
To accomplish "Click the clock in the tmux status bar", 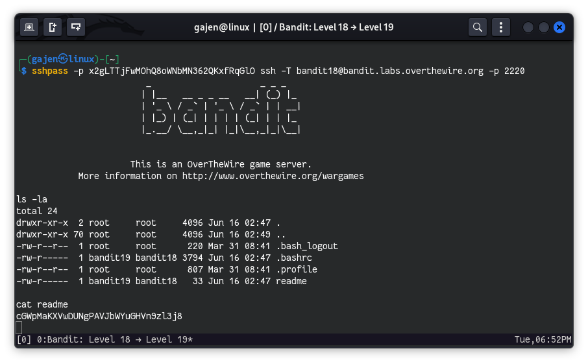I will click(x=543, y=339).
